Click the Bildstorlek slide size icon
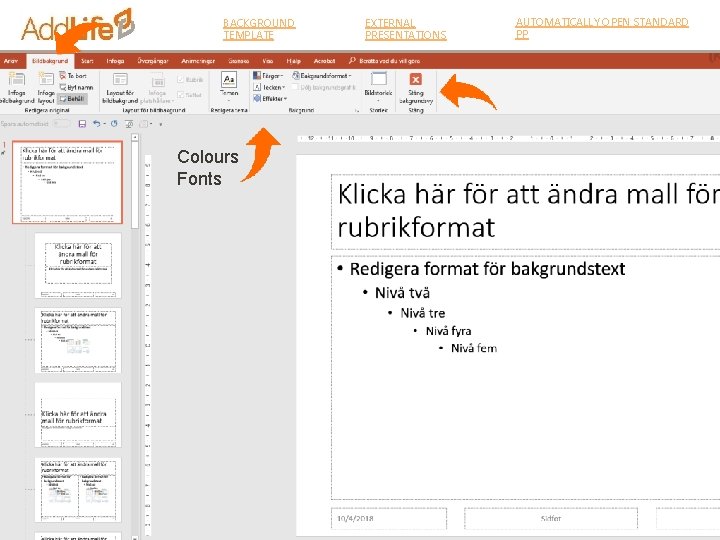The height and width of the screenshot is (540, 720). (378, 79)
